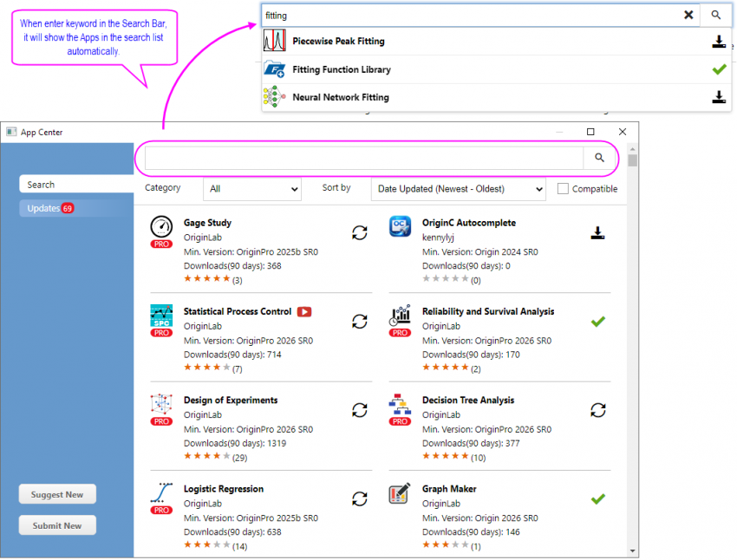Click the App Center search magnifier button
737x560 pixels.
599,158
